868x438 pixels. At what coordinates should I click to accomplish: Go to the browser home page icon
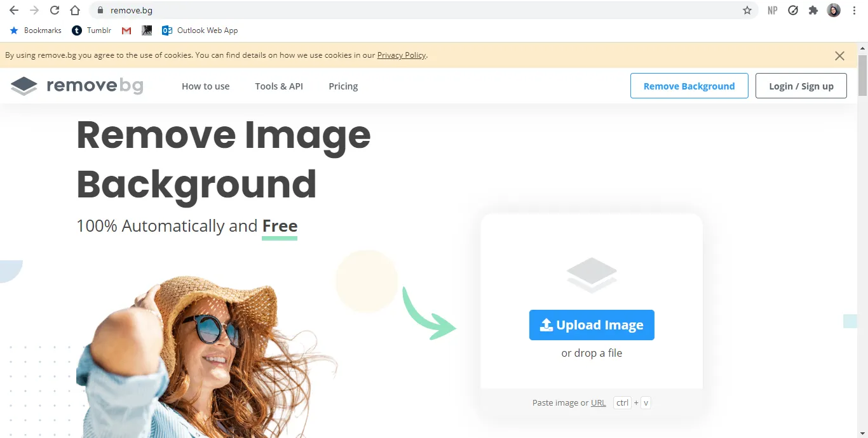tap(75, 10)
